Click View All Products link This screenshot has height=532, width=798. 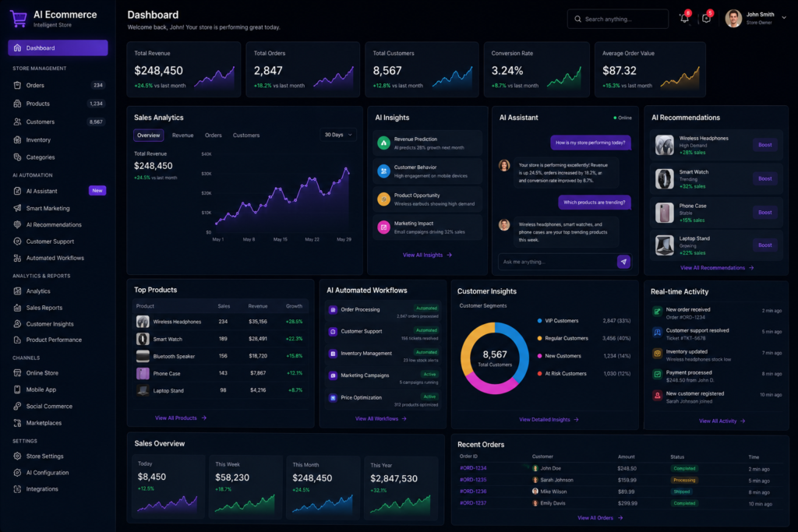[x=181, y=417]
